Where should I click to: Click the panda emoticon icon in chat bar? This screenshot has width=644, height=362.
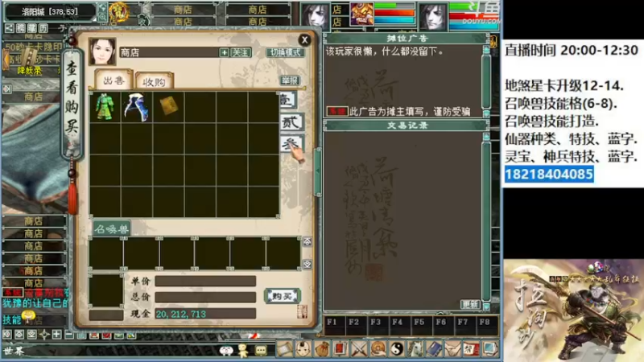tap(226, 351)
